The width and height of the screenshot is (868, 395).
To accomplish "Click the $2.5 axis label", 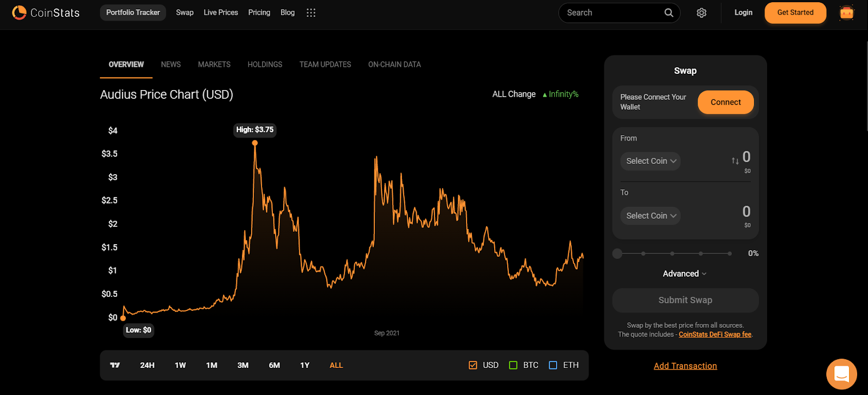I will coord(110,200).
